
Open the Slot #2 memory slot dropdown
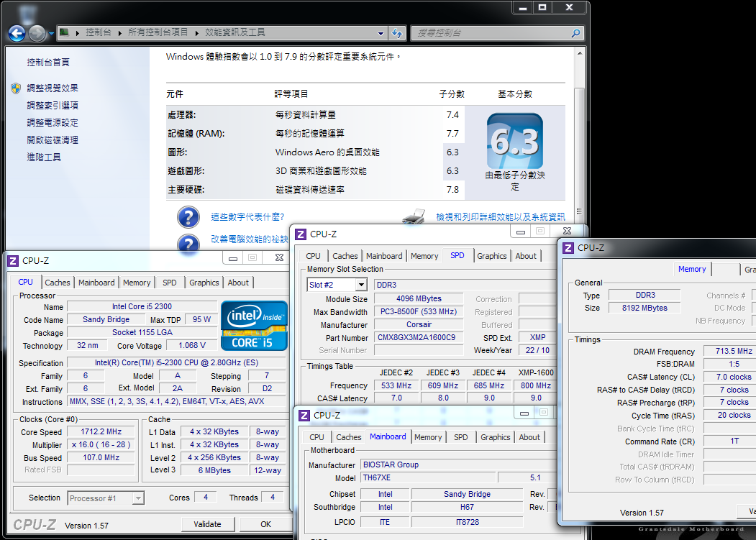pyautogui.click(x=362, y=285)
